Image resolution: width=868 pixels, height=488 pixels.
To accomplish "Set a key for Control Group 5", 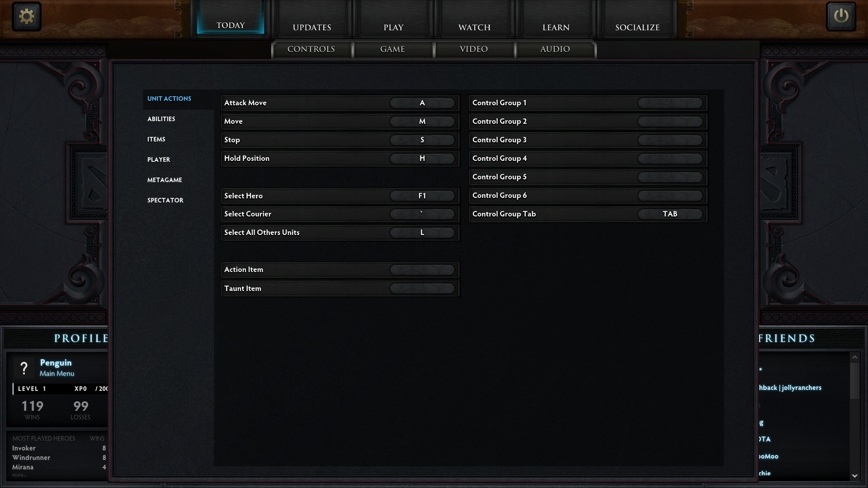I will click(x=670, y=177).
